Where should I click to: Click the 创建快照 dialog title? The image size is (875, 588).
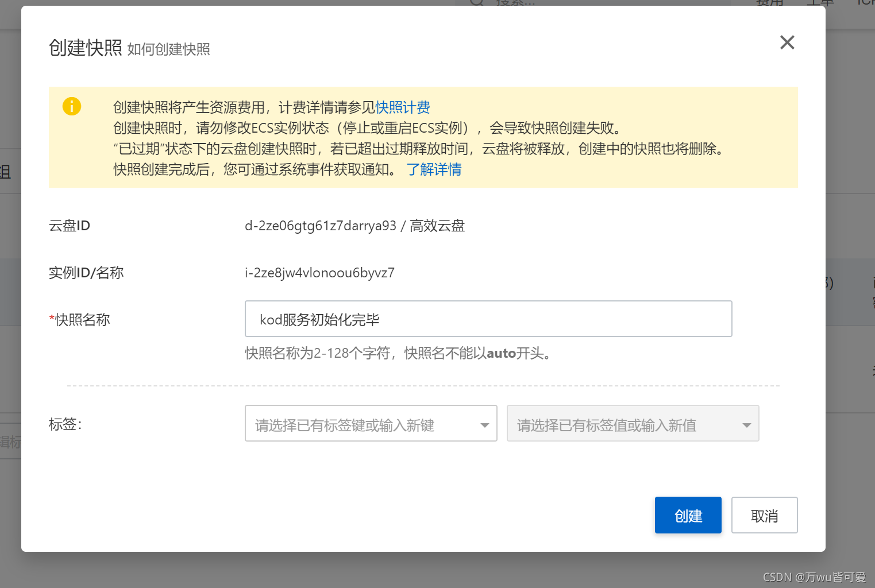coord(86,48)
